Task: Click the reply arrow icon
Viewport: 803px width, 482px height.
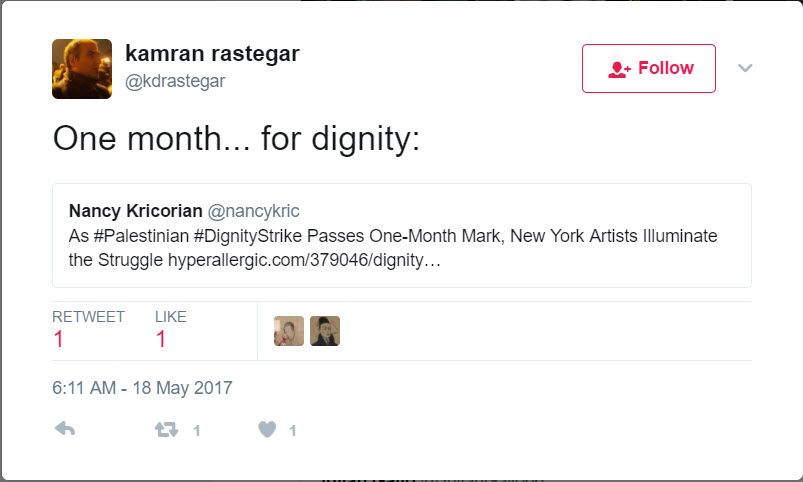Action: coord(64,430)
